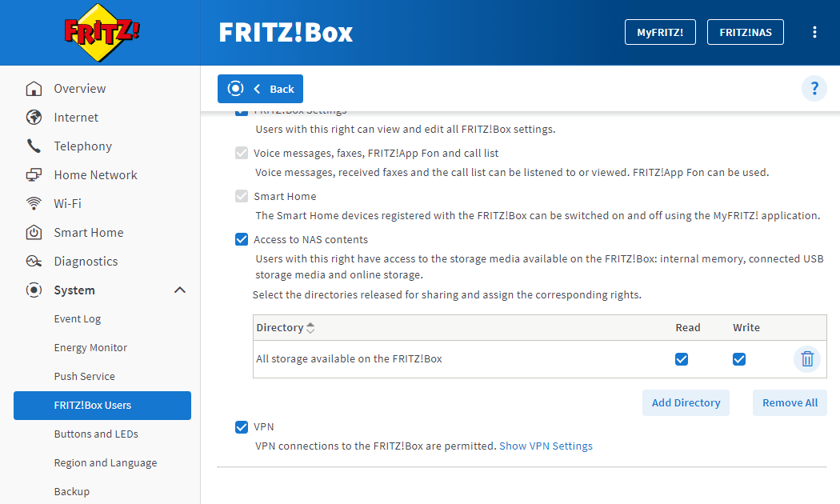Viewport: 840px width, 504px height.
Task: Open Telephony via the phone icon
Action: pyautogui.click(x=34, y=146)
